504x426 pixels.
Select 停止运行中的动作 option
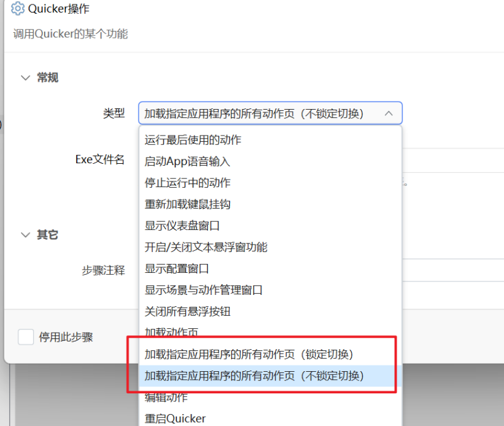(270, 183)
